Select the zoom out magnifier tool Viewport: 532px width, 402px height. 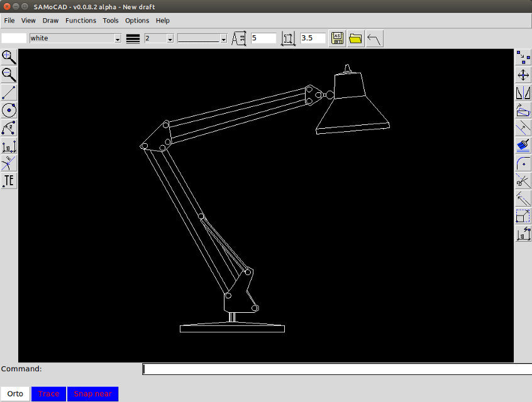click(9, 75)
